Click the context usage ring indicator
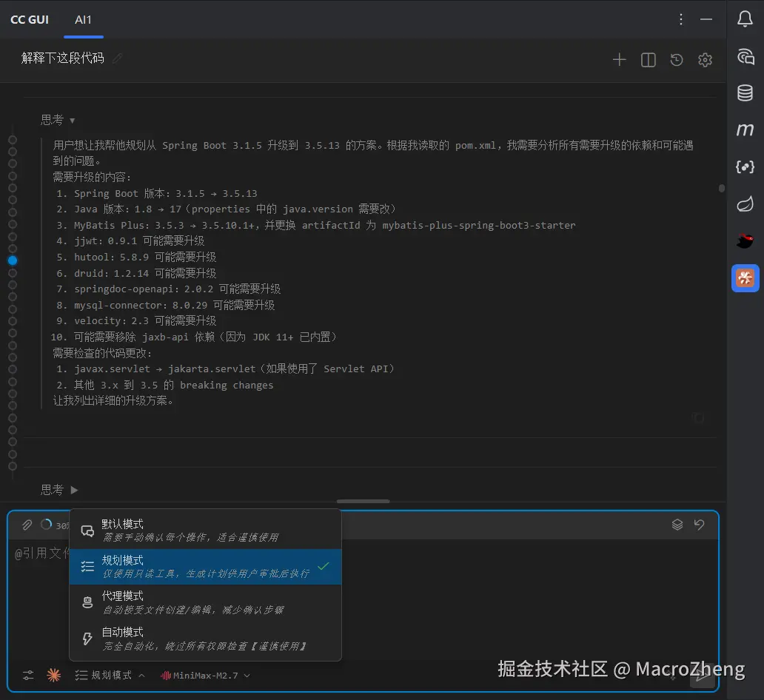This screenshot has width=764, height=700. click(x=47, y=525)
